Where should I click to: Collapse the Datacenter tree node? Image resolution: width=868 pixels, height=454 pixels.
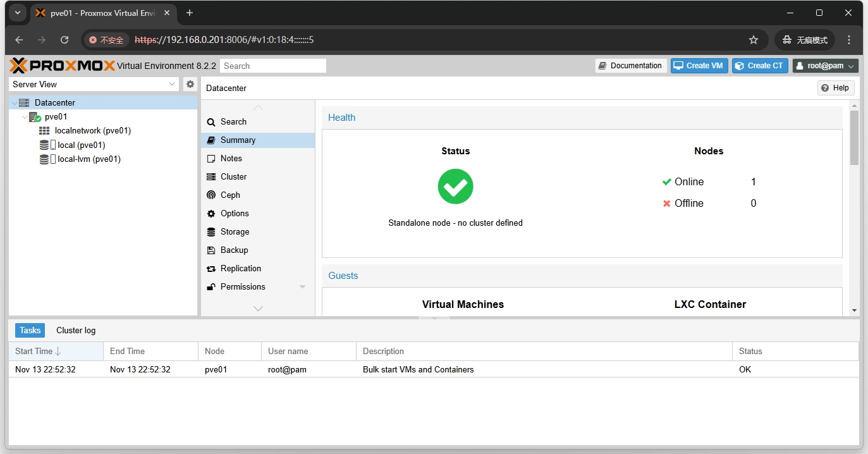pos(15,103)
